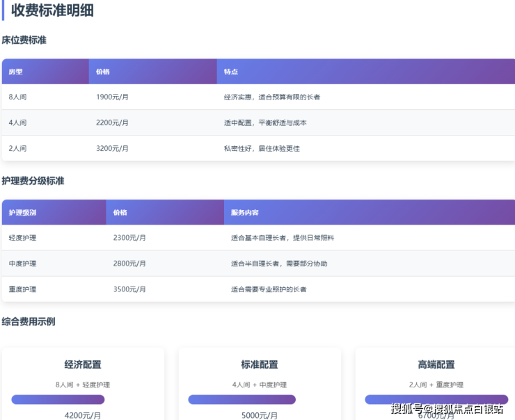The height and width of the screenshot is (420, 515).
Task: Click the 服务内容 column header
Action: pos(245,213)
